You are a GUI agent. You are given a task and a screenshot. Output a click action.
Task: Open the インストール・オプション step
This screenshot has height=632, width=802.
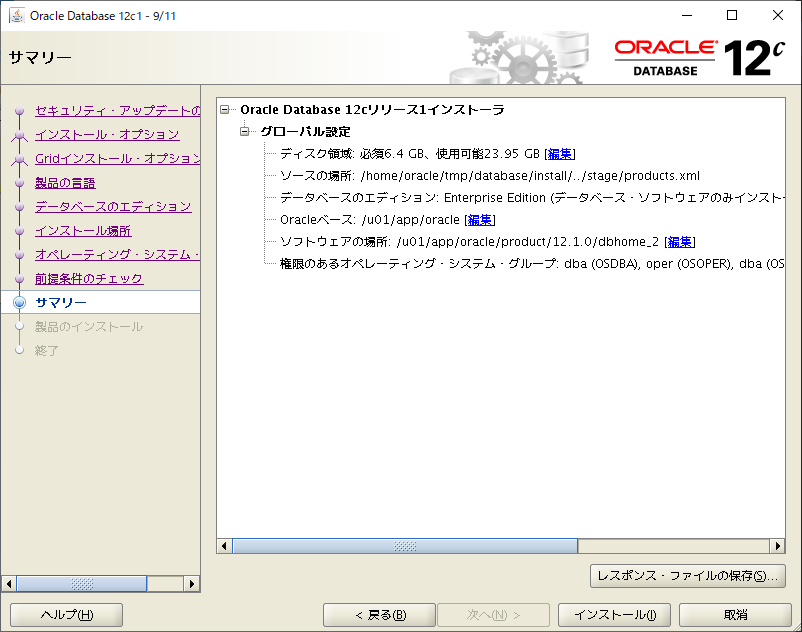(107, 134)
